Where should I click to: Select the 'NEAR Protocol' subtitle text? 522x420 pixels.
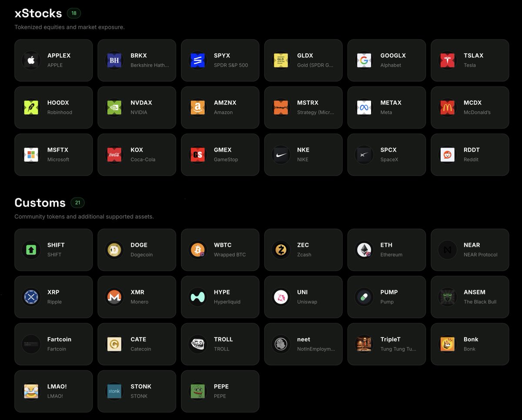point(481,255)
